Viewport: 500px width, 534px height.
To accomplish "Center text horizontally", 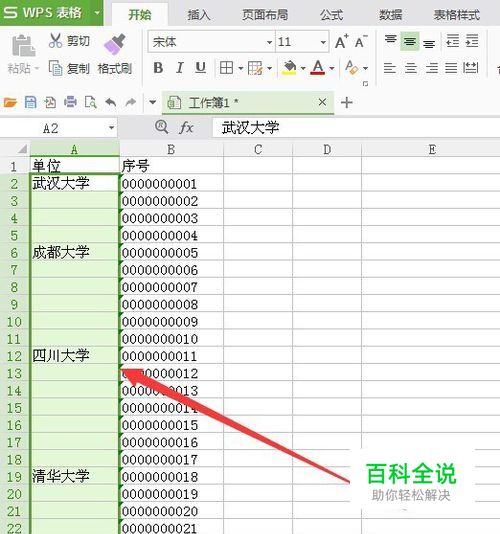I will 410,68.
